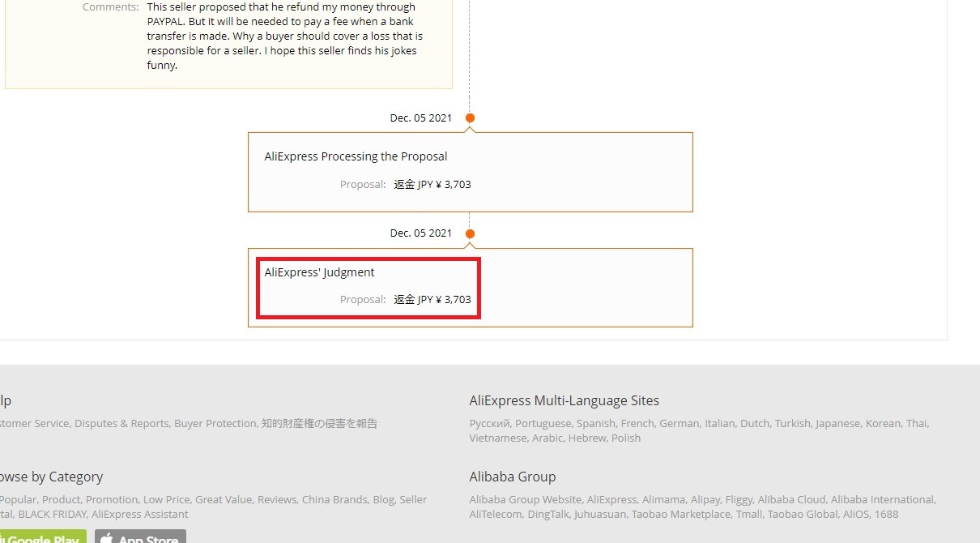The width and height of the screenshot is (980, 543).
Task: Open the Dutch language site link
Action: (x=755, y=423)
